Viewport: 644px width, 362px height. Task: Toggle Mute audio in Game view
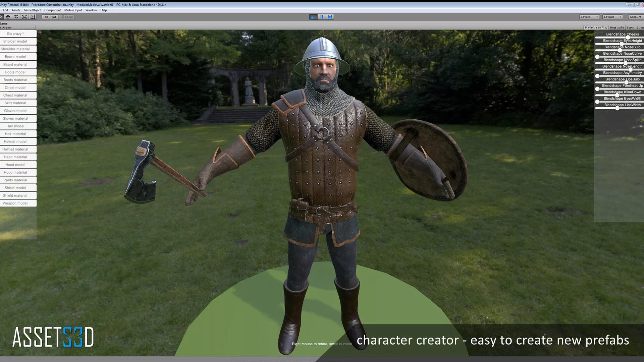(x=616, y=27)
